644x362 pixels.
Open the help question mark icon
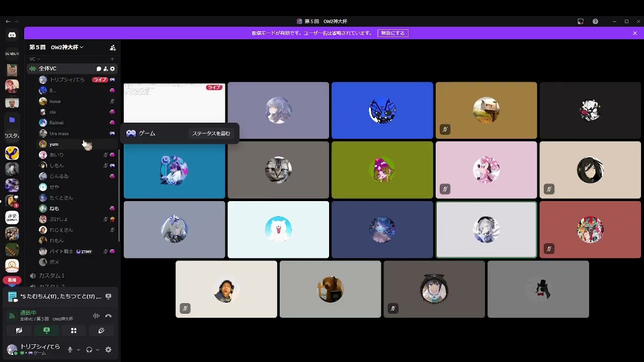pos(595,22)
